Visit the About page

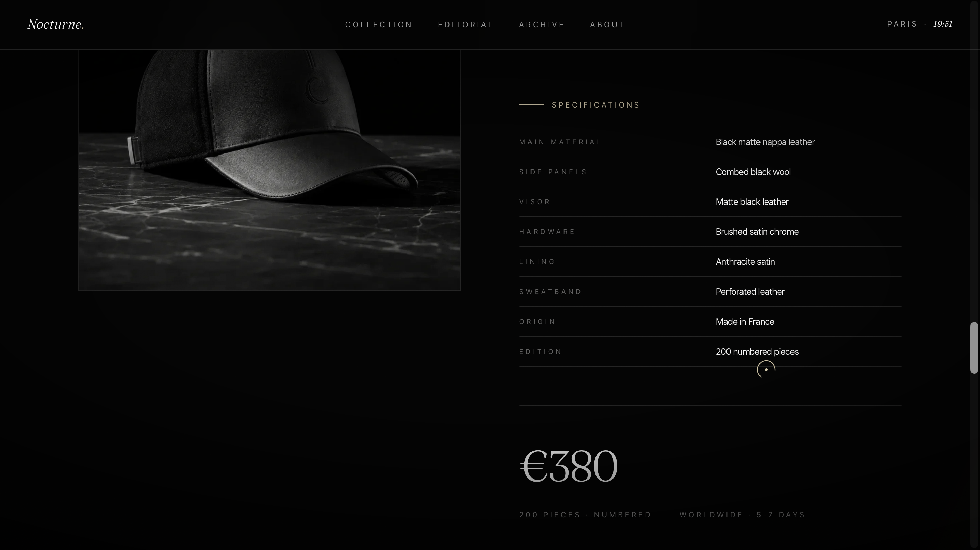[x=607, y=25]
